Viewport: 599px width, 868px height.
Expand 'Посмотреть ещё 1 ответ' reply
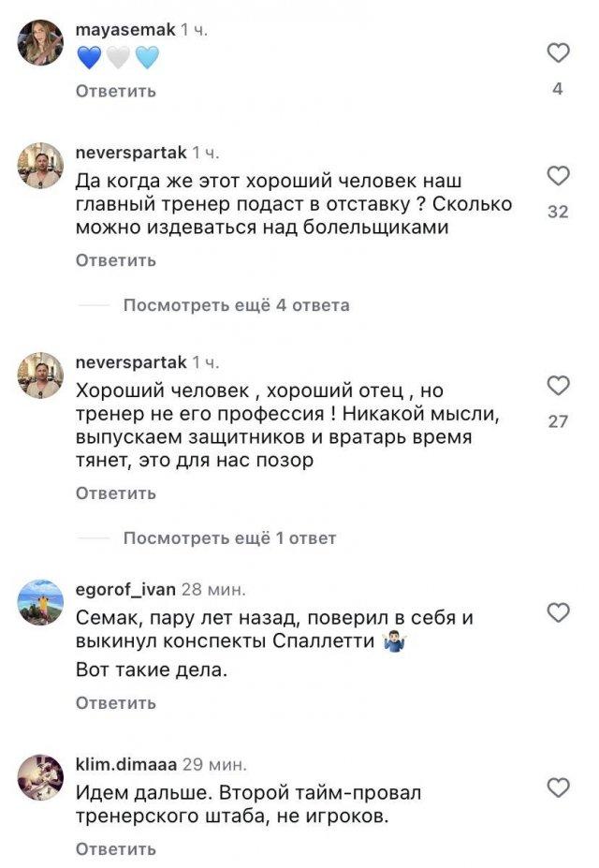point(229,538)
